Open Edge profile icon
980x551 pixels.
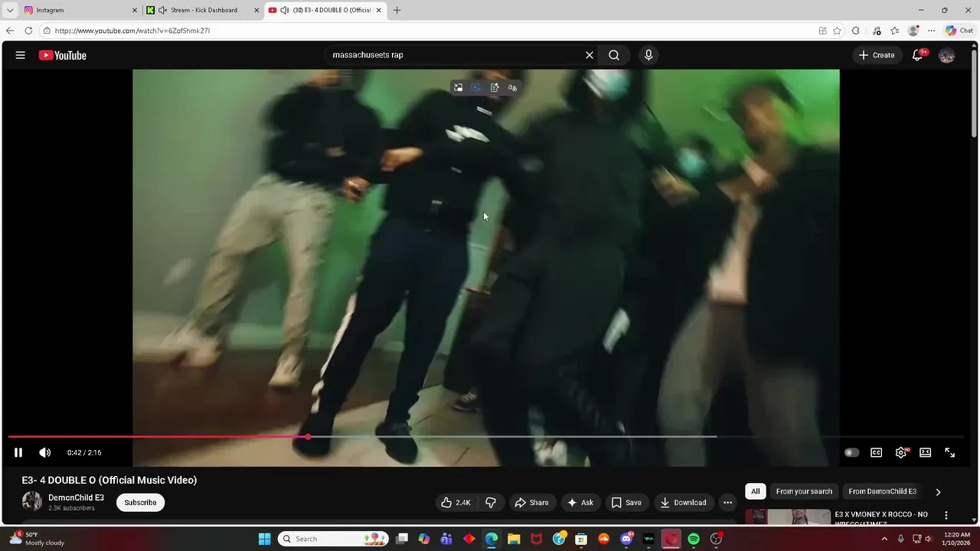point(913,31)
